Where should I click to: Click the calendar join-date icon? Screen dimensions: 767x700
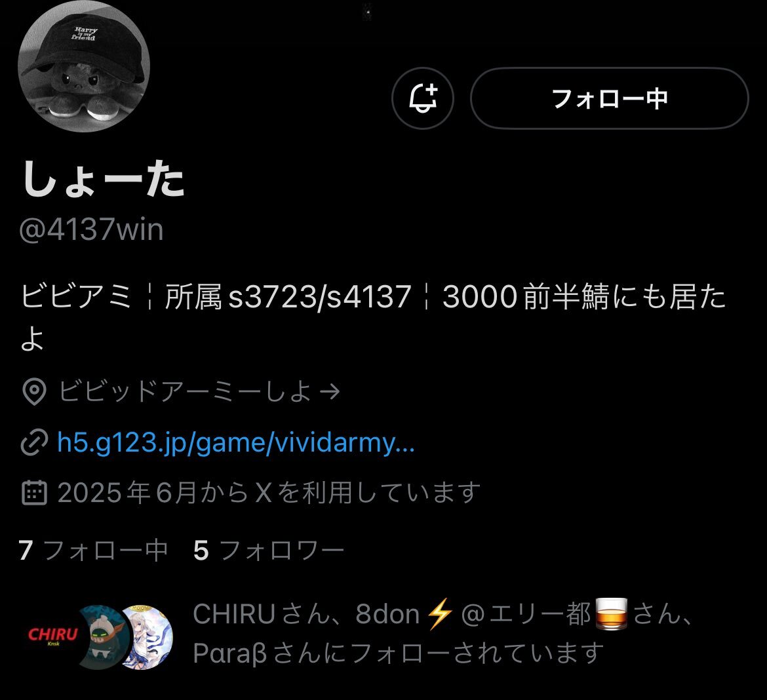click(34, 492)
